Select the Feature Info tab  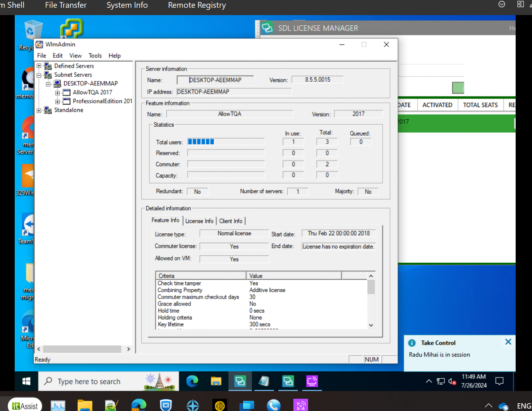click(165, 220)
